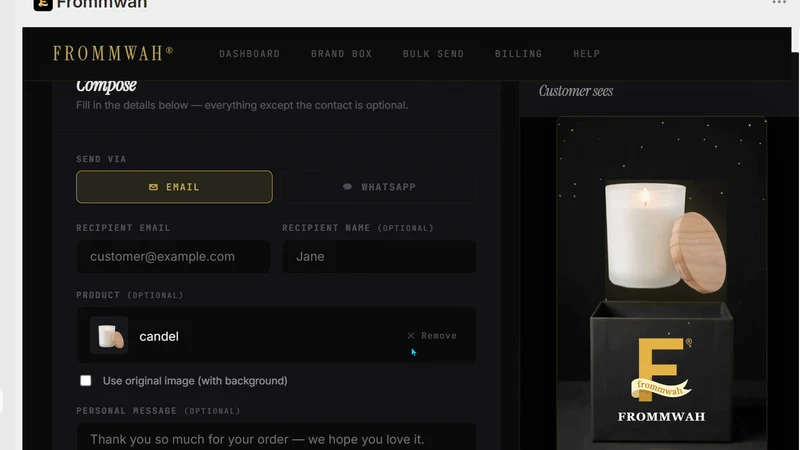800x450 pixels.
Task: Open the Help menu item
Action: 586,54
